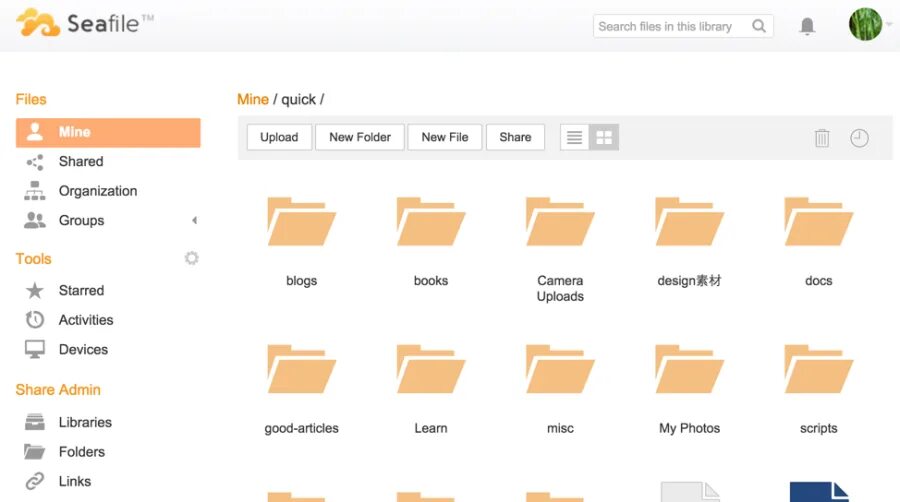
Task: Click the New File button
Action: click(445, 137)
